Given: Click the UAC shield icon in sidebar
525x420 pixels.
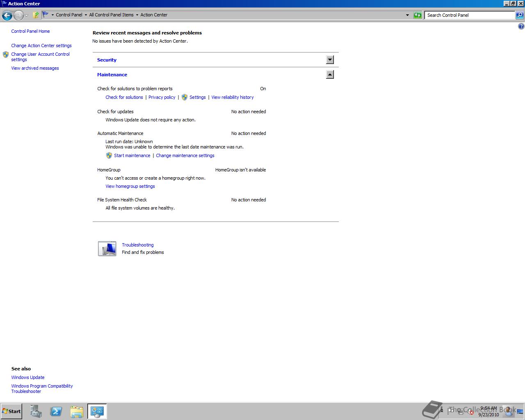Looking at the screenshot, I should pos(6,54).
